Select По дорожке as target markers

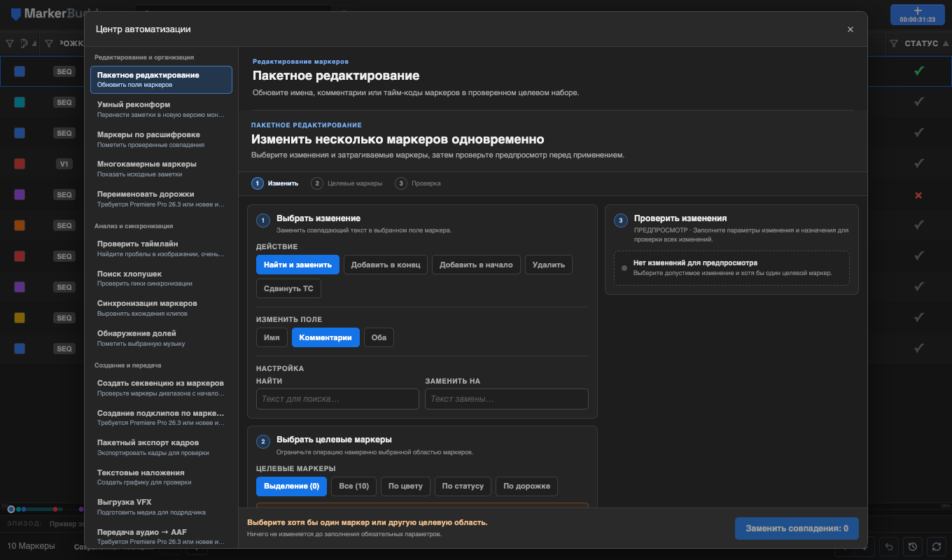(x=526, y=486)
